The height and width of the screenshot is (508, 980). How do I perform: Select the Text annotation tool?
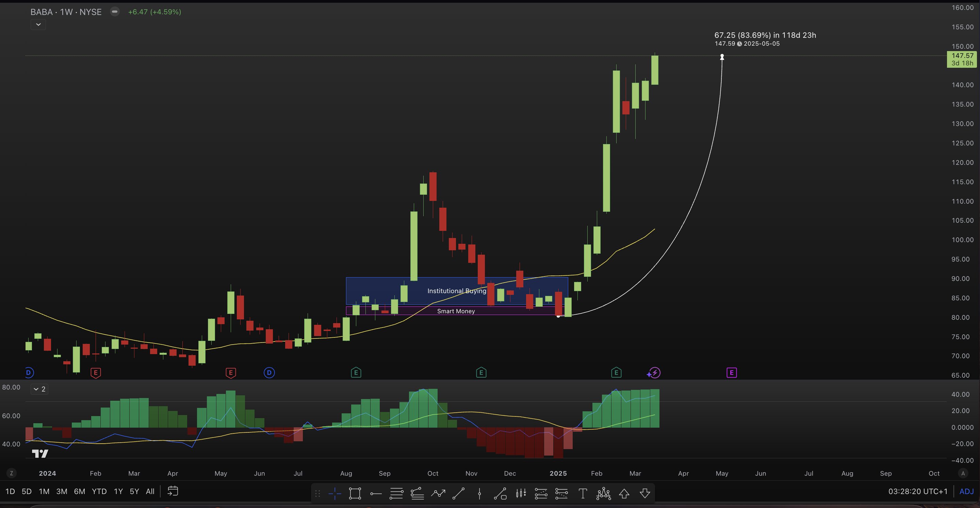click(x=583, y=494)
